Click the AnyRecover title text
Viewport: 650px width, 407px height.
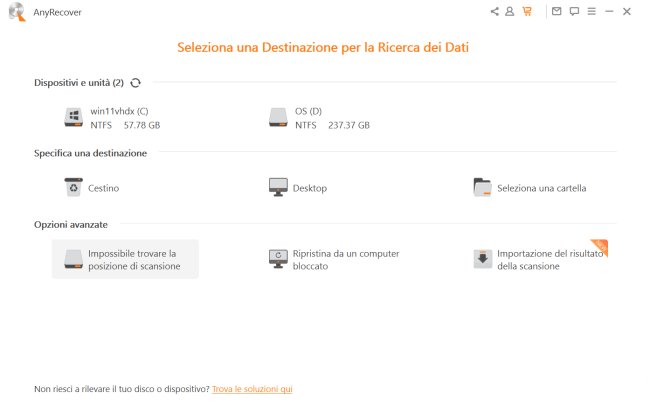[x=57, y=12]
